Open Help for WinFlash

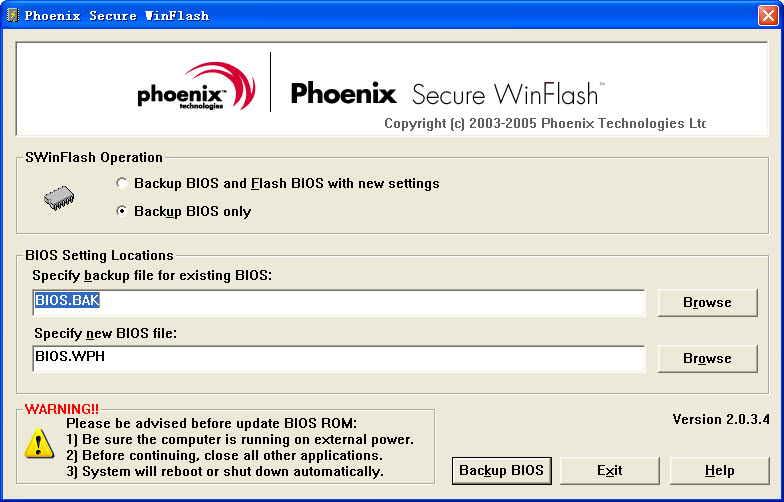click(x=719, y=471)
